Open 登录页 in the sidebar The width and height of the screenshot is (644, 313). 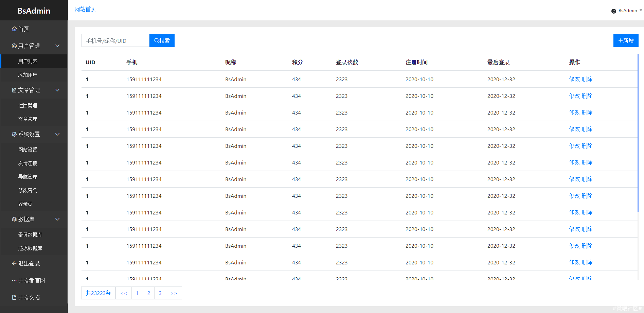click(x=34, y=204)
